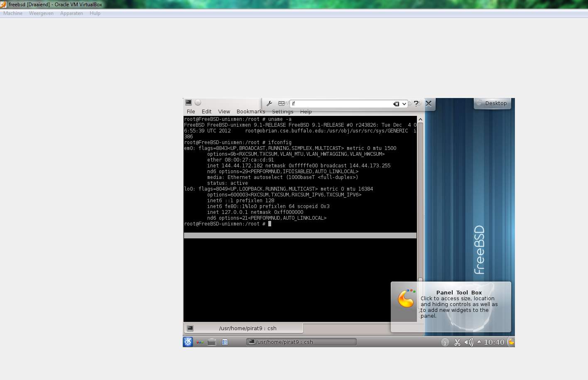Open the Konsole Edit menu
This screenshot has height=380, width=588.
coord(206,111)
